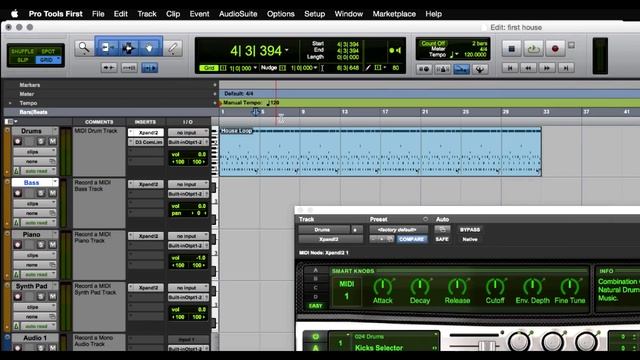Image resolution: width=640 pixels, height=360 pixels.
Task: Select Shuffle edit mode
Action: point(22,51)
